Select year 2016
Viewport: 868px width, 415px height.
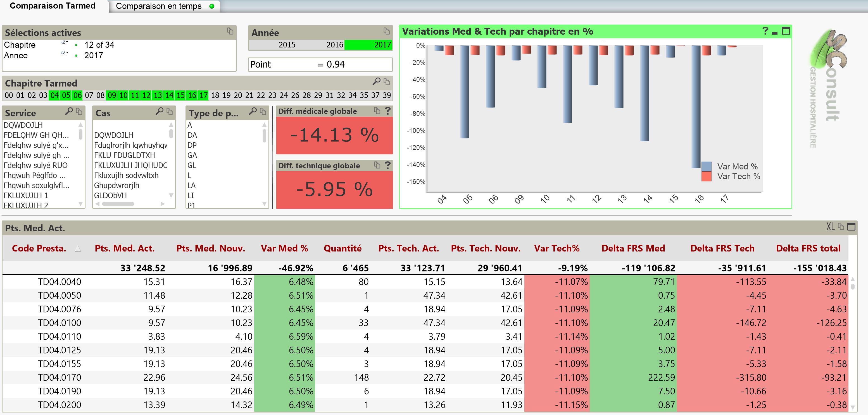pos(320,45)
